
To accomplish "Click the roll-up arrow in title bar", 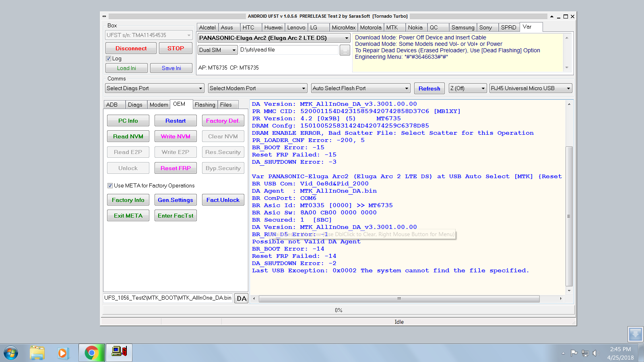I will pos(552,16).
